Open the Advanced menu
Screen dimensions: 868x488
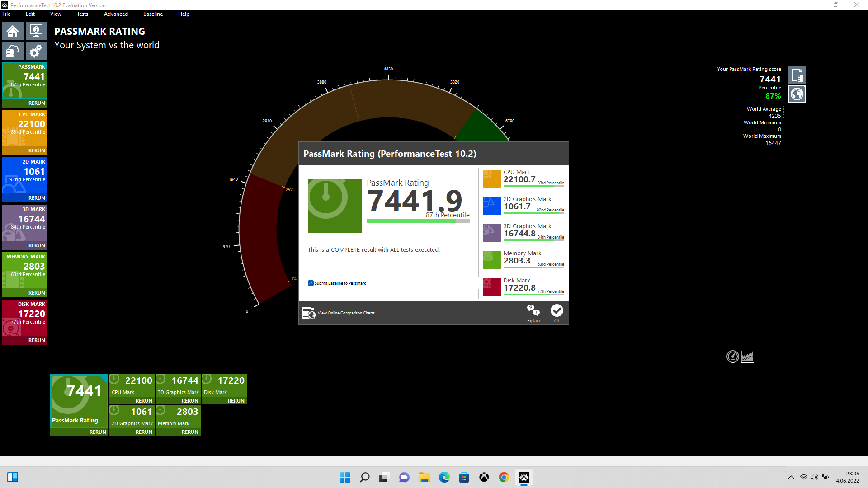tap(116, 14)
